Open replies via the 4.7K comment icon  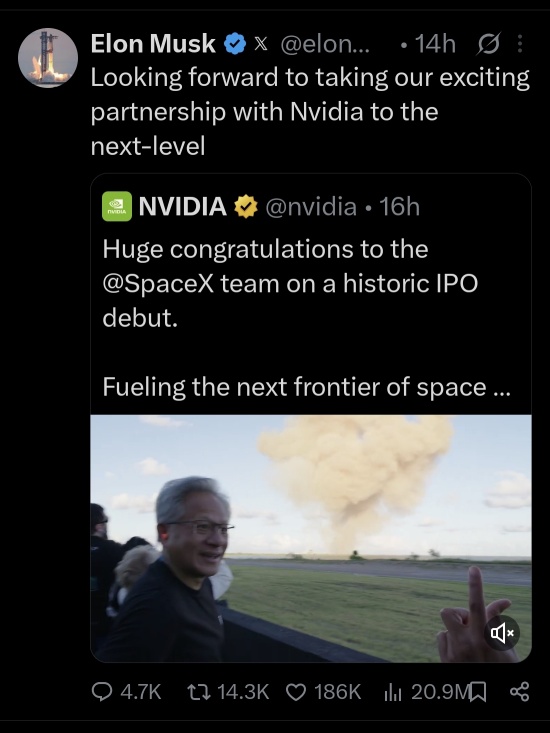pos(101,692)
